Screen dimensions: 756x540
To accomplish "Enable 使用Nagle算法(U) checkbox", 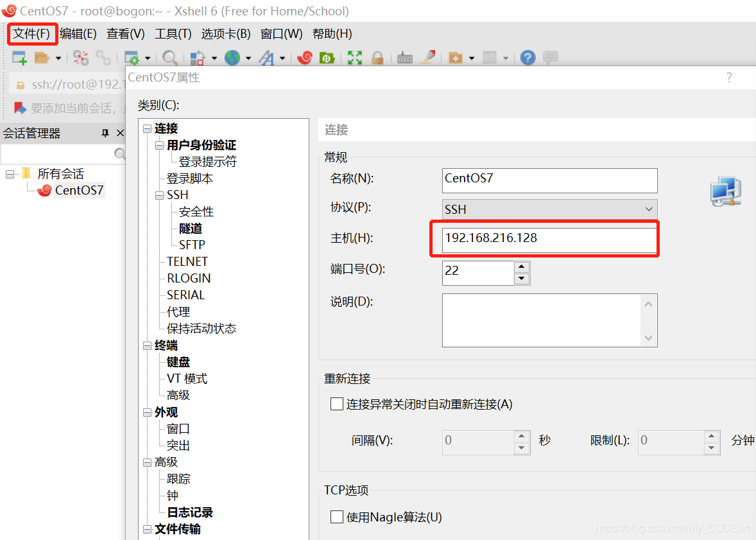I will tap(336, 517).
